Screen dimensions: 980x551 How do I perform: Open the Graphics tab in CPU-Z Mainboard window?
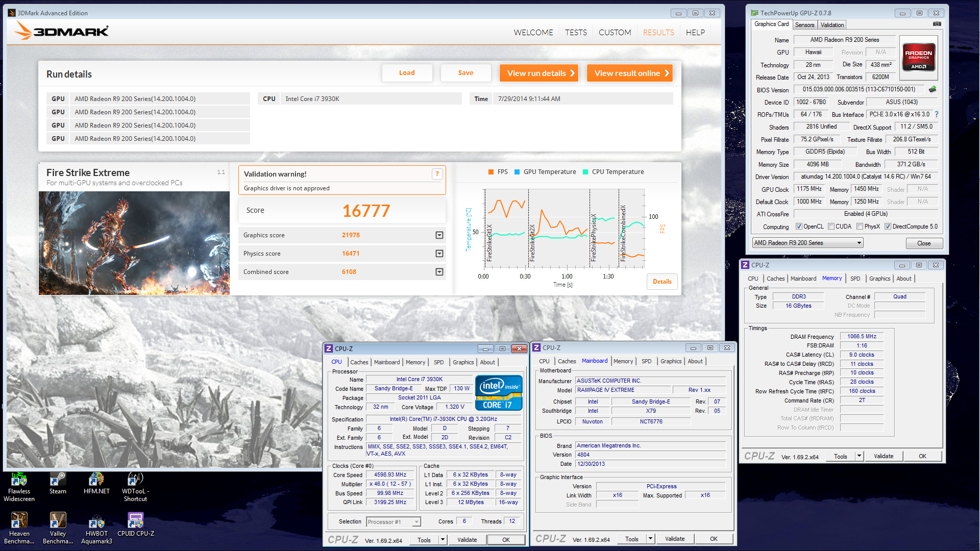(x=671, y=361)
